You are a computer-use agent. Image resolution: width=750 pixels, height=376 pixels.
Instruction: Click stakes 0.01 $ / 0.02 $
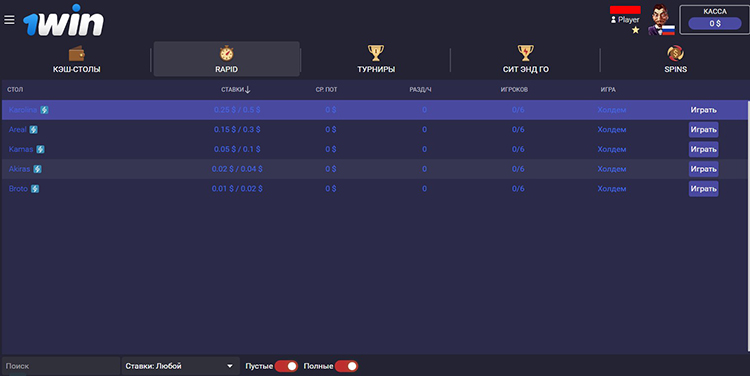coord(237,188)
